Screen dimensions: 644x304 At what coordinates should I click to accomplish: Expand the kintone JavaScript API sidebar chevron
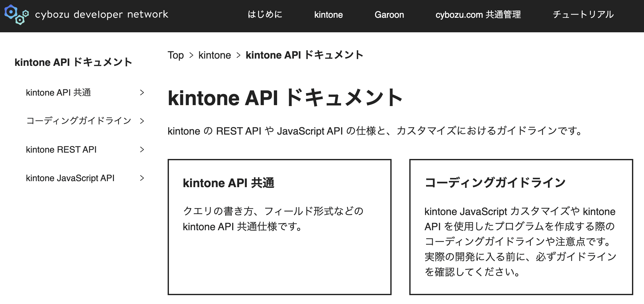click(x=142, y=178)
